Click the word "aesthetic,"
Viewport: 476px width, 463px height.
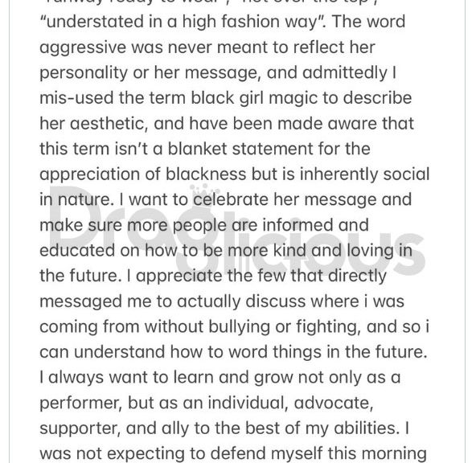109,124
